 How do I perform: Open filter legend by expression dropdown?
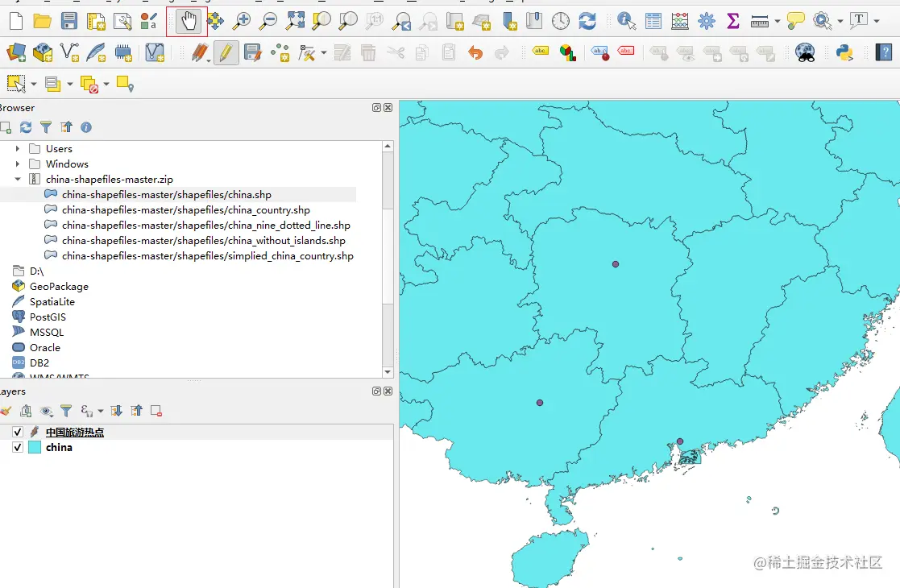coord(101,411)
